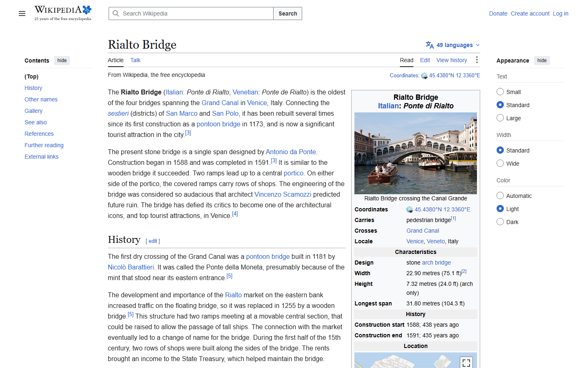
Task: Click the top-right coordinates 45.4380°N link
Action: click(454, 76)
